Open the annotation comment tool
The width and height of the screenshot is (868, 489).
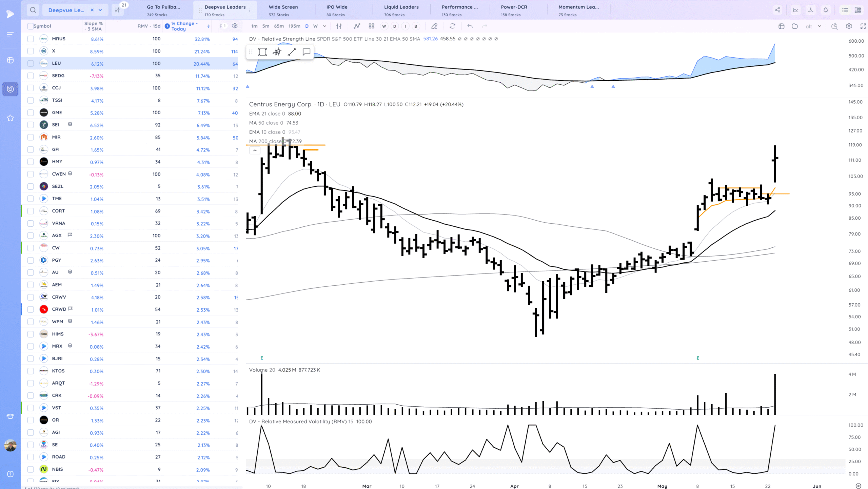(x=306, y=52)
